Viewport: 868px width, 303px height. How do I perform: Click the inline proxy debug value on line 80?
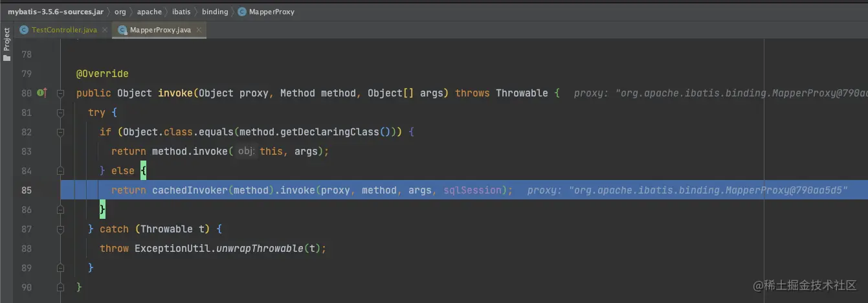point(720,93)
